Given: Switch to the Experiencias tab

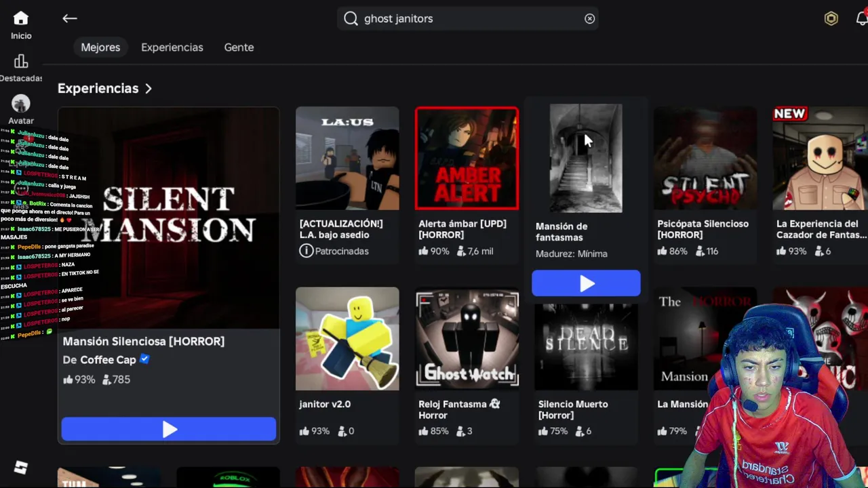Looking at the screenshot, I should pyautogui.click(x=172, y=47).
